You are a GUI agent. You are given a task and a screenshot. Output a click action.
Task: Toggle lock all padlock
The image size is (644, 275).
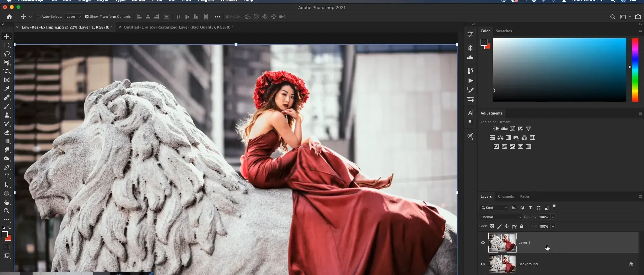pos(522,226)
